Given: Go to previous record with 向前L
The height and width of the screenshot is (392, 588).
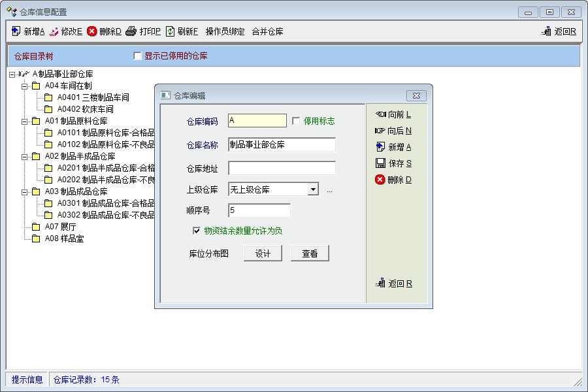Looking at the screenshot, I should click(x=380, y=114).
